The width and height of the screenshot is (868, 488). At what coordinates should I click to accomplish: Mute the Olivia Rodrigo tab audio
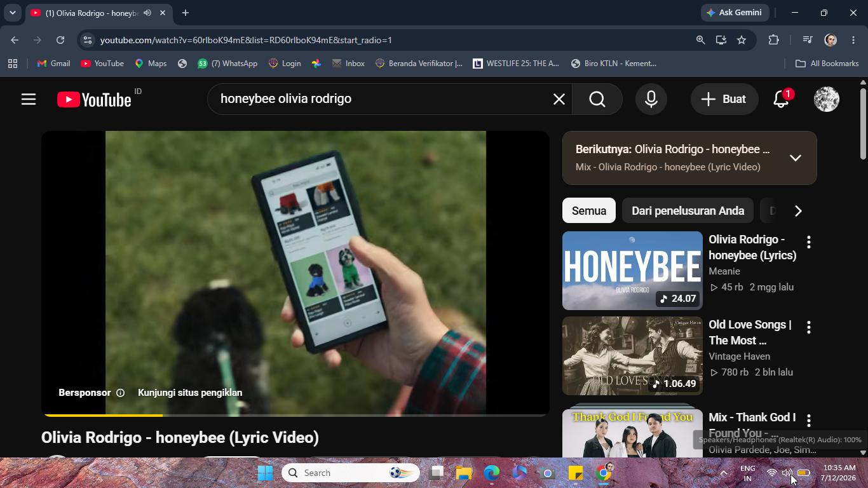tap(147, 13)
